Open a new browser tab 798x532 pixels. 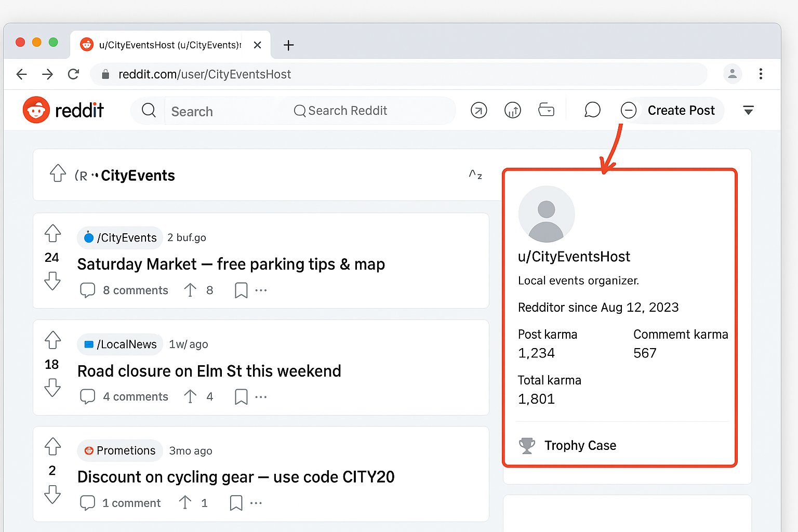pyautogui.click(x=289, y=45)
